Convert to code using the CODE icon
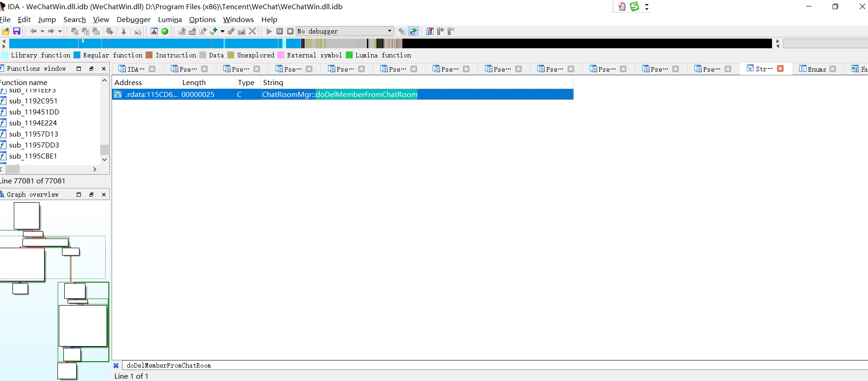Viewport: 868px width, 381px height. (182, 31)
